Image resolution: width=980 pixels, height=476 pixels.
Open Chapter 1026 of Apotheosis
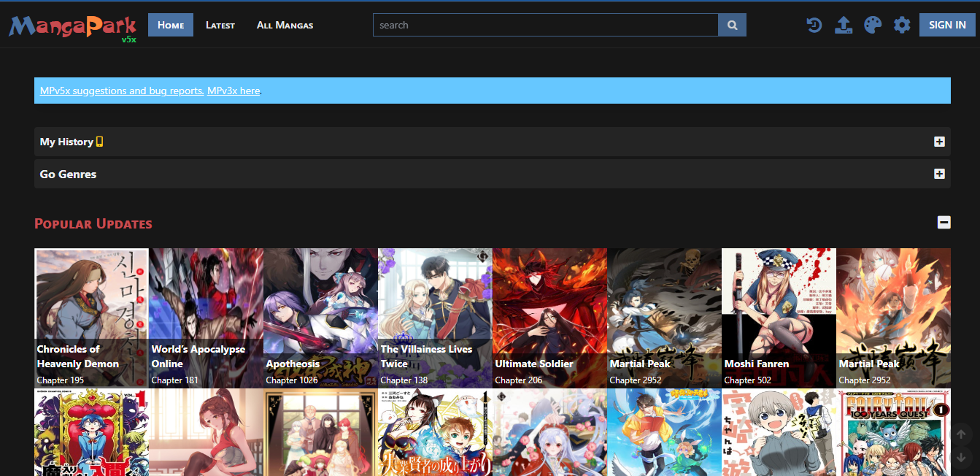point(292,380)
